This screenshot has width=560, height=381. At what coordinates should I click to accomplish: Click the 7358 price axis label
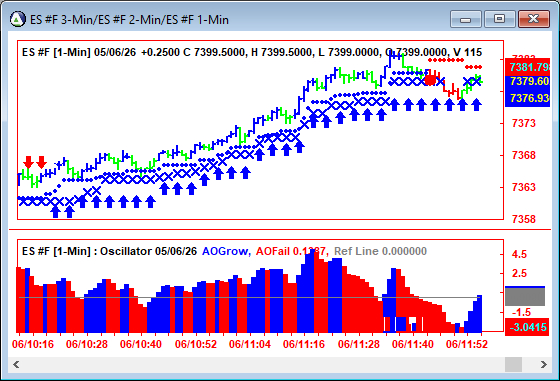coord(524,219)
